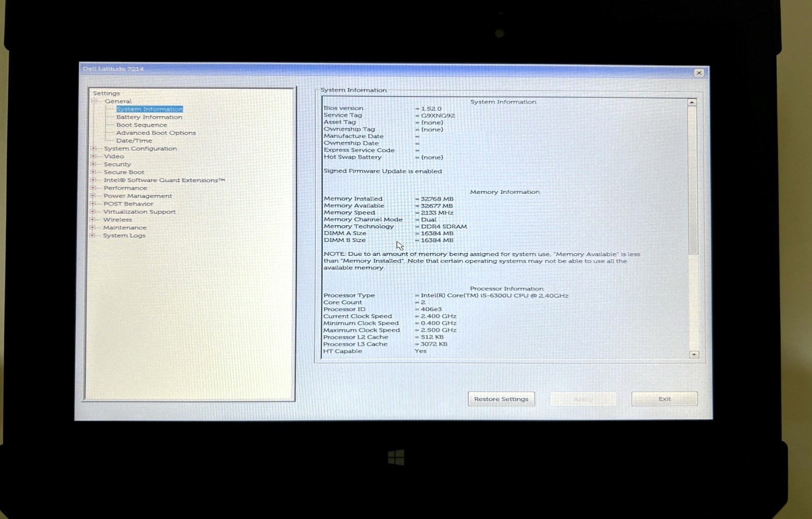
Task: Select the System Logs label
Action: point(124,235)
